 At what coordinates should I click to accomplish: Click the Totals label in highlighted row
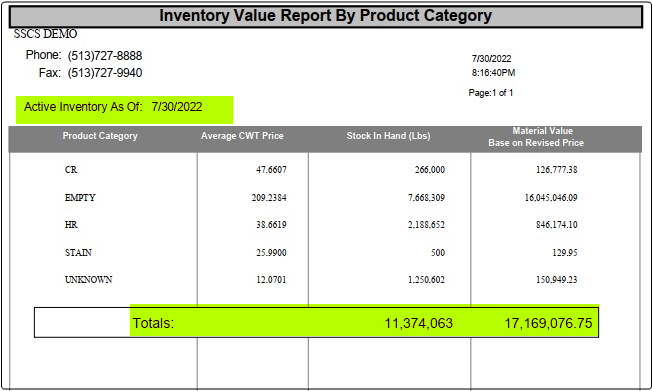click(x=153, y=323)
